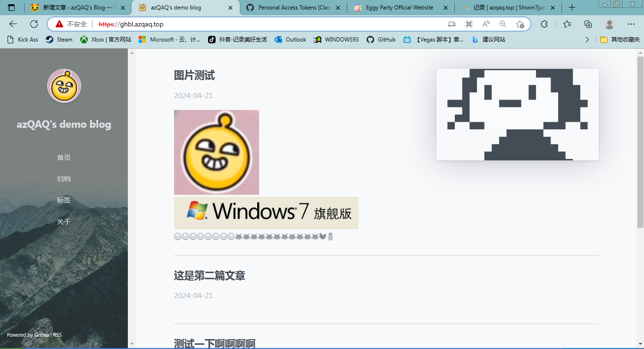Viewport: 644px width, 349px height.
Task: Send this tab to your devices
Action: (x=452, y=24)
